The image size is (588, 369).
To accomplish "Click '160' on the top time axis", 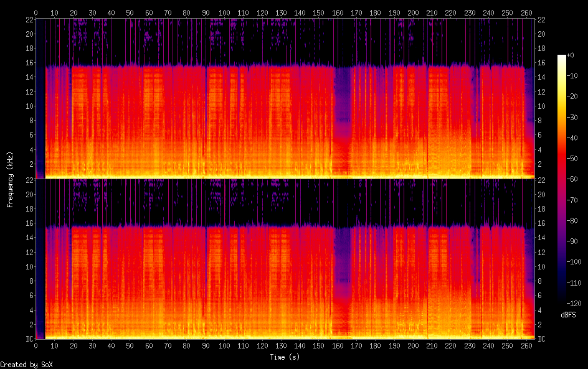I will 338,12.
